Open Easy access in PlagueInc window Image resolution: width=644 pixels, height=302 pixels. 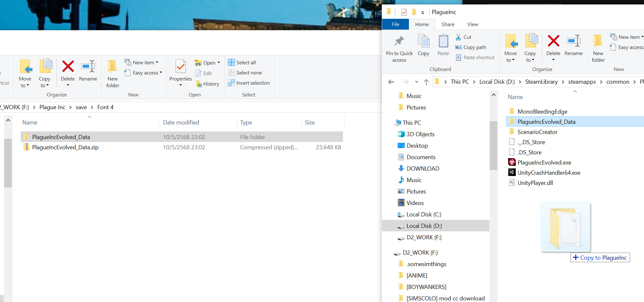[x=626, y=47]
